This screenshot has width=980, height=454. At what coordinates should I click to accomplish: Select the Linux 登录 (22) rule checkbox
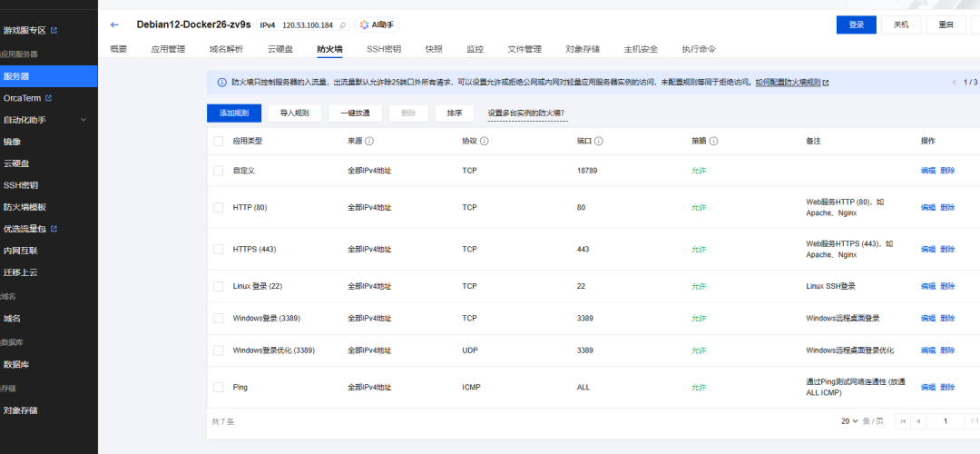tap(218, 286)
